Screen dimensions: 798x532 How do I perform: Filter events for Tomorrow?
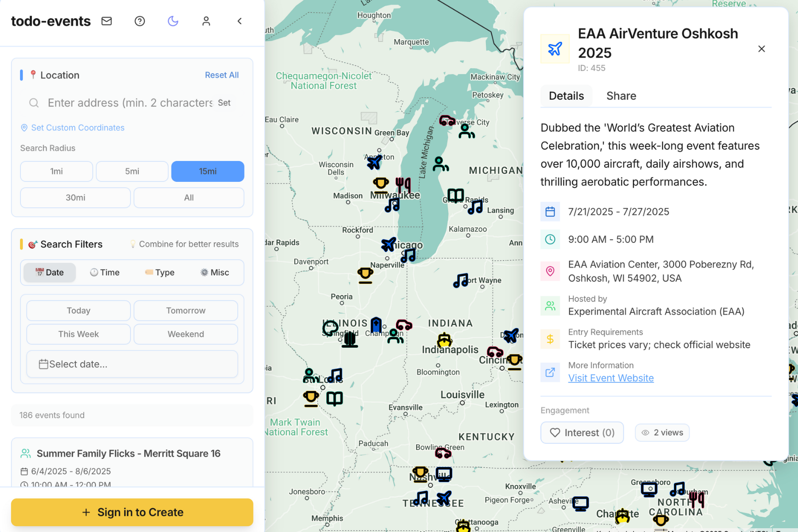(x=186, y=310)
